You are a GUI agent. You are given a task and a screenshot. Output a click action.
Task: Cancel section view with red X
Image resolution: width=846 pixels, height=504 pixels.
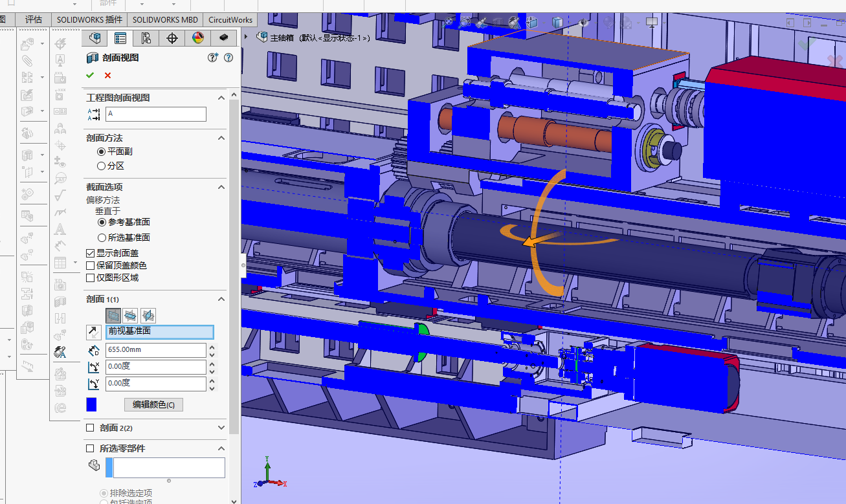[107, 75]
